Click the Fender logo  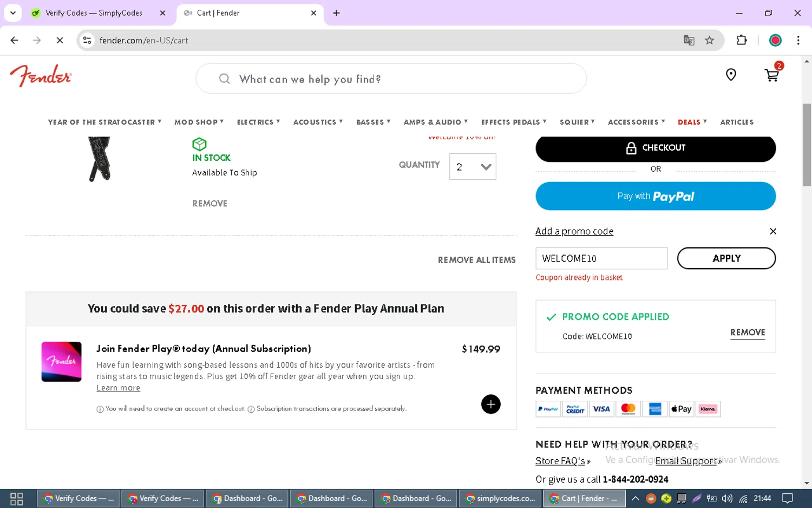point(41,76)
